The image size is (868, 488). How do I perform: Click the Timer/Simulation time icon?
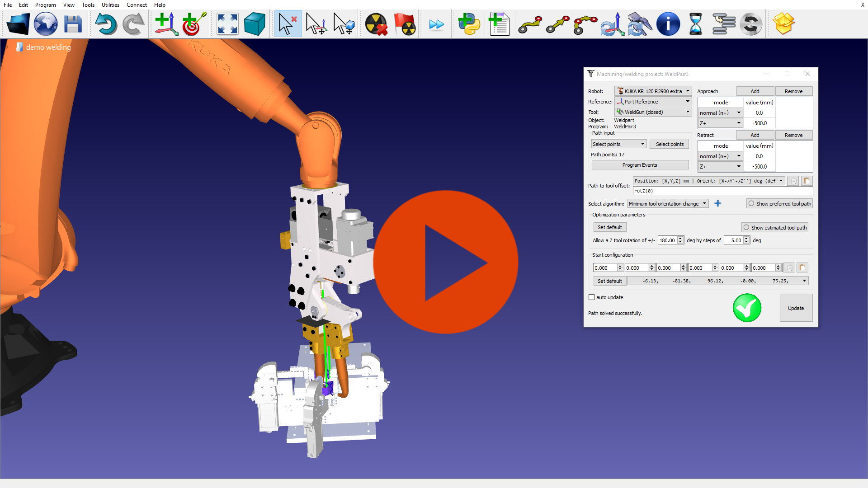pyautogui.click(x=694, y=23)
